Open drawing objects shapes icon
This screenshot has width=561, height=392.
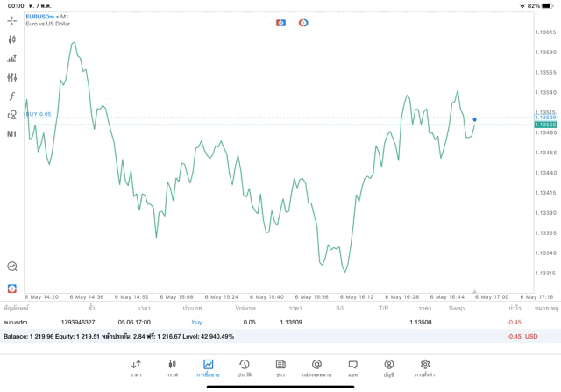pos(12,115)
